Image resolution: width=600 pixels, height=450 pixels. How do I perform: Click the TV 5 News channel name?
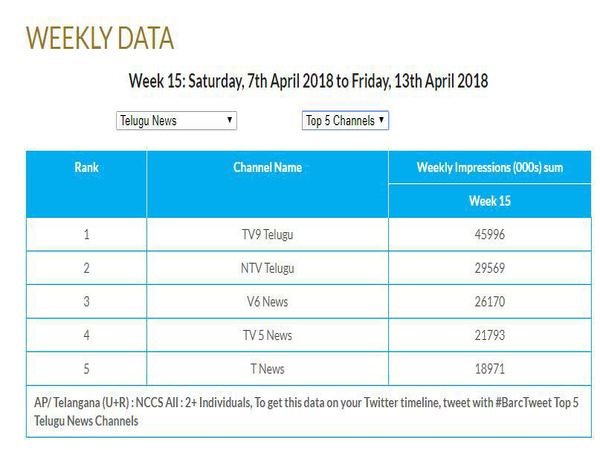click(267, 335)
